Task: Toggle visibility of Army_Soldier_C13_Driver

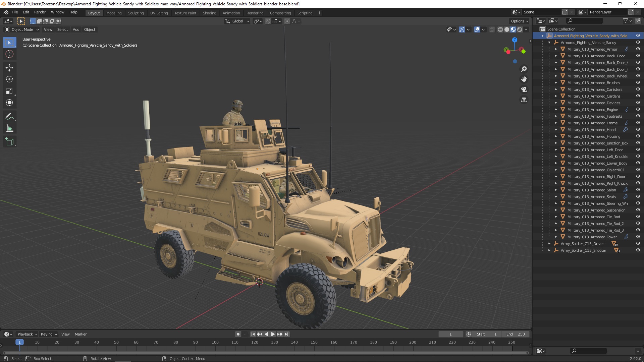Action: tap(638, 244)
